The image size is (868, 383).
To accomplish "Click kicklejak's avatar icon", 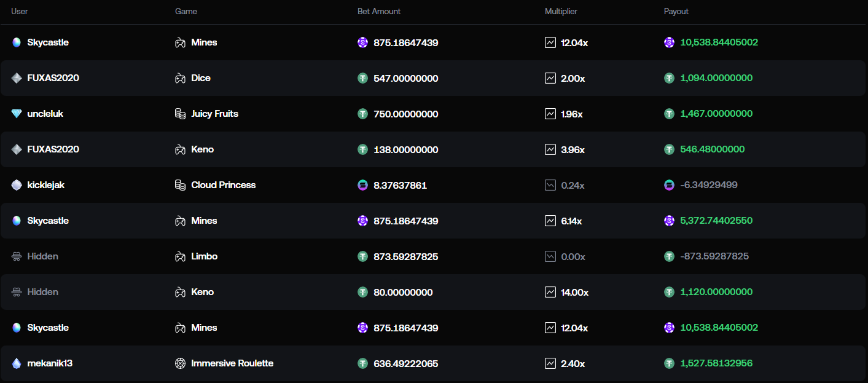I will pos(17,185).
